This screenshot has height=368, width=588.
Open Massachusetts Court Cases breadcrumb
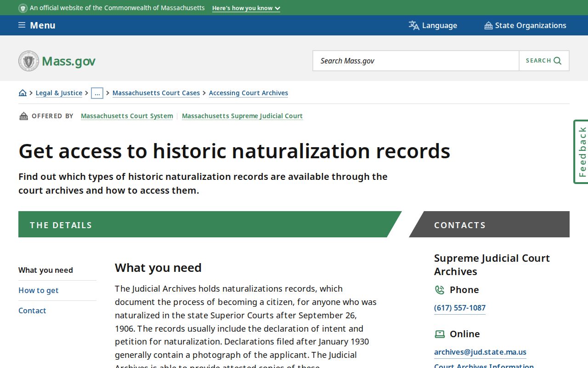pos(156,93)
